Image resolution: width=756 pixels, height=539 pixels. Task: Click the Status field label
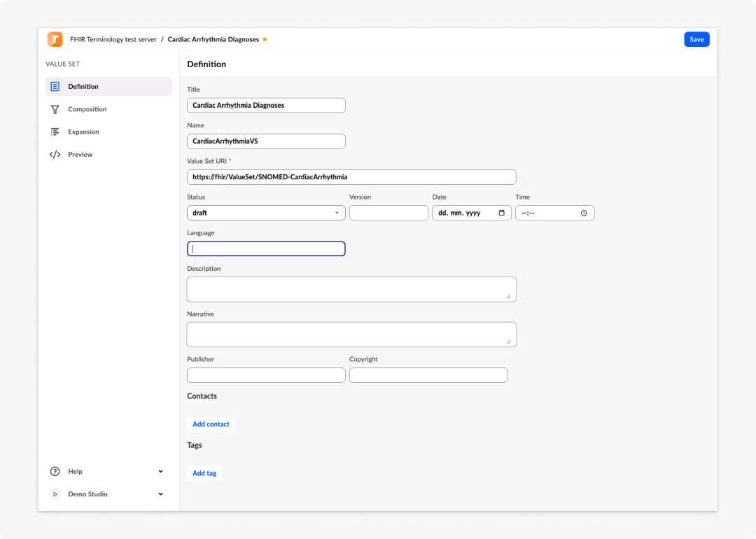pyautogui.click(x=196, y=197)
